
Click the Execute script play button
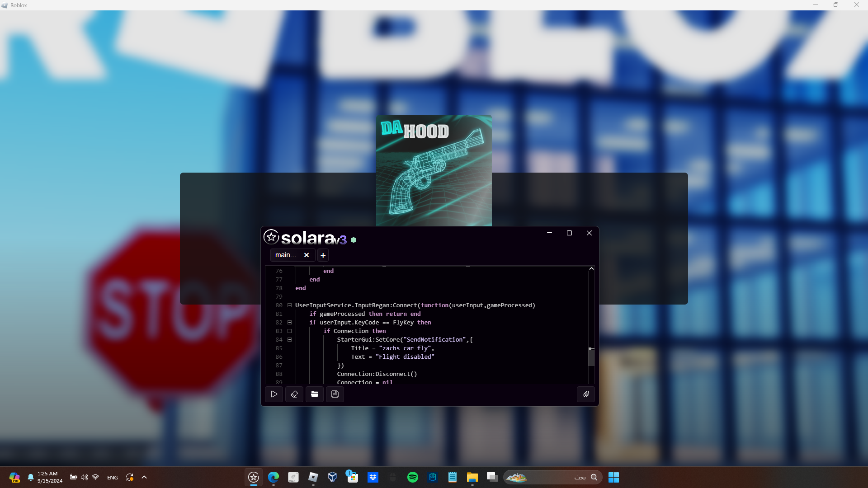pyautogui.click(x=274, y=394)
